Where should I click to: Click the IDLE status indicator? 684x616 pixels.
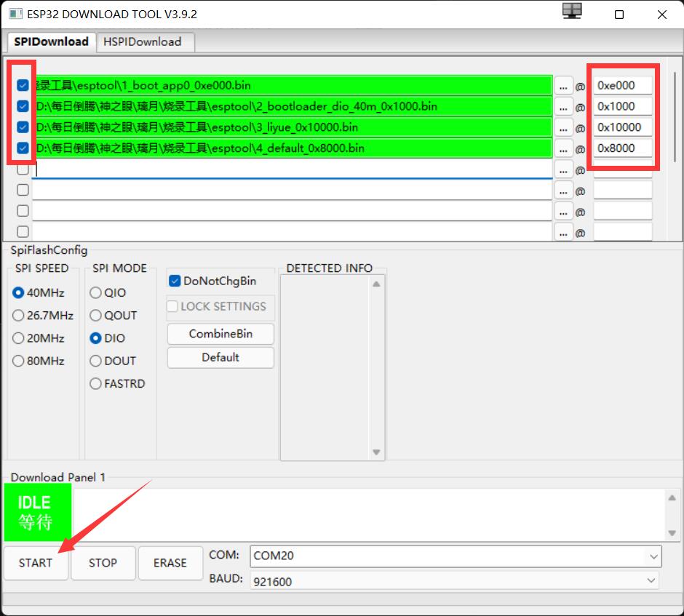pos(38,513)
